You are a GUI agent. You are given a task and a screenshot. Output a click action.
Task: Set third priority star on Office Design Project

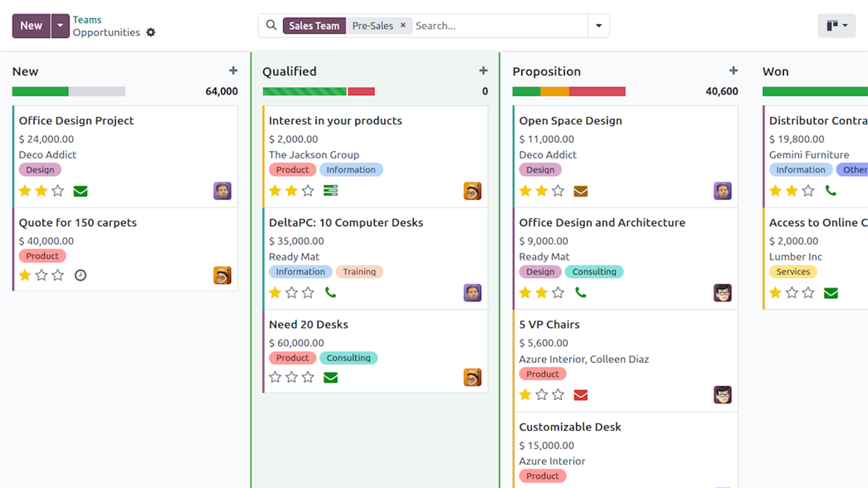[58, 191]
